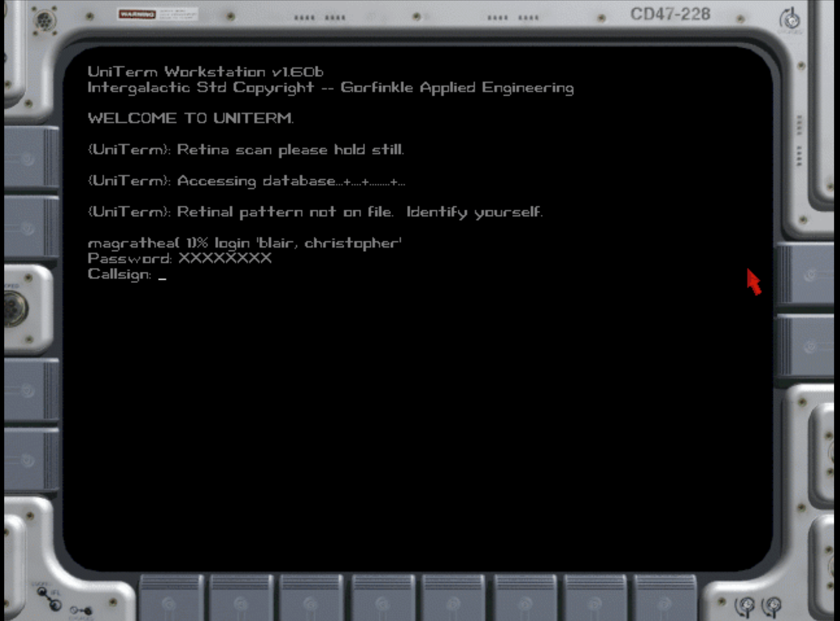This screenshot has height=621, width=840.
Task: Click the small key-shaped switch at bottom-left
Action: coord(81,610)
